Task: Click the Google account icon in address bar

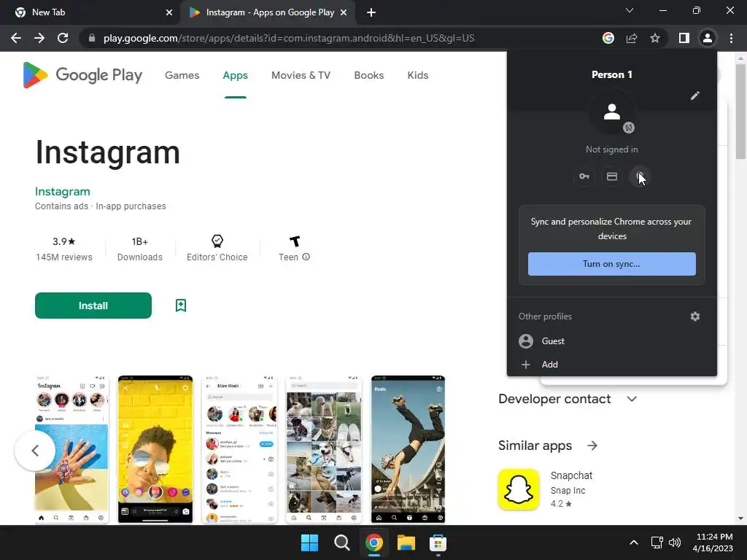Action: pos(608,38)
